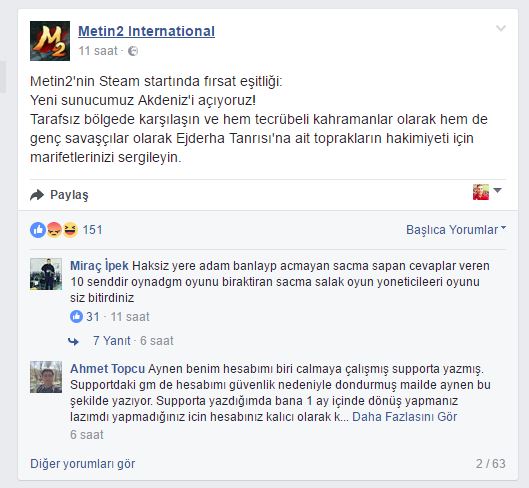Load more with Diğer yorumları gör
This screenshot has width=529, height=488.
click(83, 464)
